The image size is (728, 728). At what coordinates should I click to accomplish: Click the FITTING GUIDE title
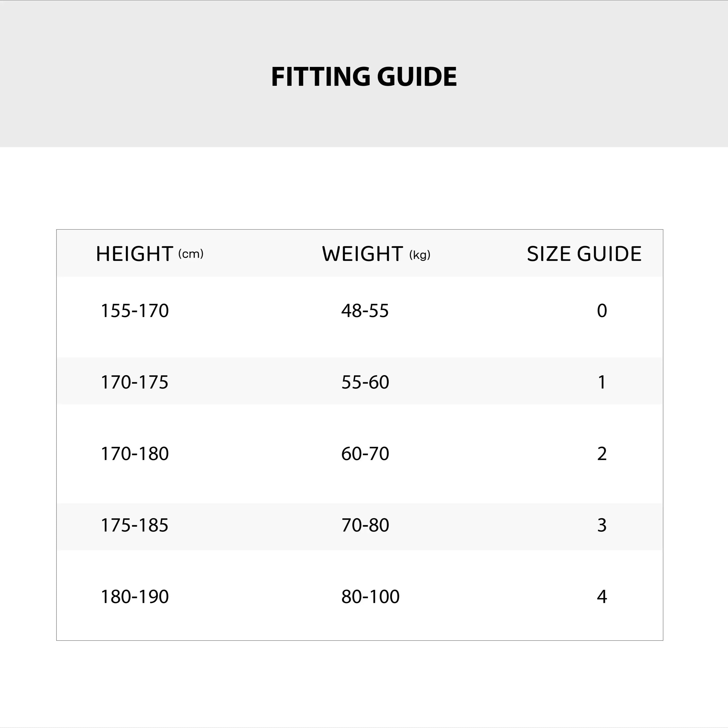click(364, 77)
